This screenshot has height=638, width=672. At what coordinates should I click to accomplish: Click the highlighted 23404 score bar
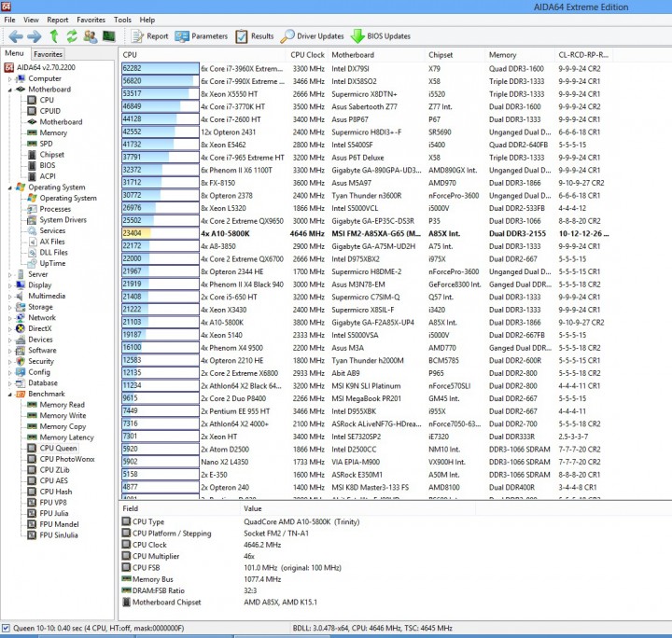point(161,233)
